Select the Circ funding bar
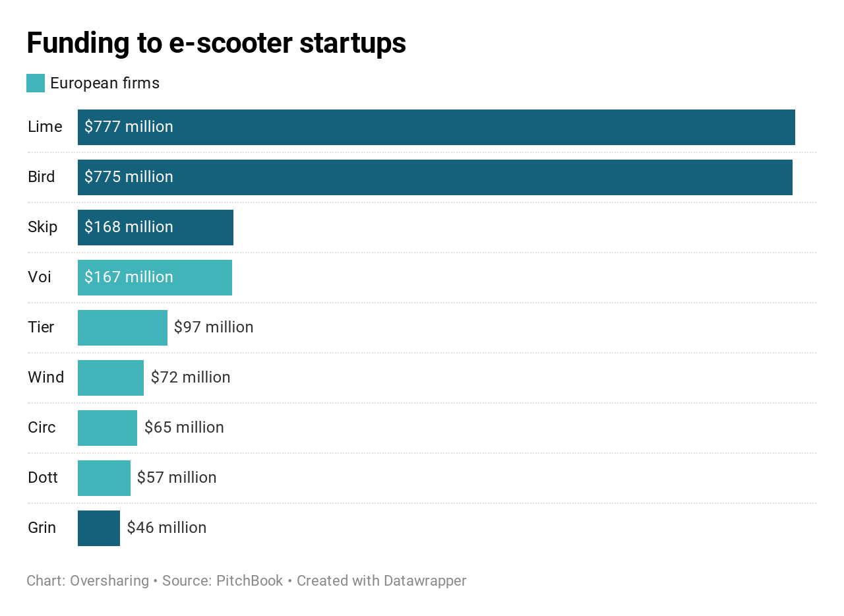 click(x=107, y=428)
